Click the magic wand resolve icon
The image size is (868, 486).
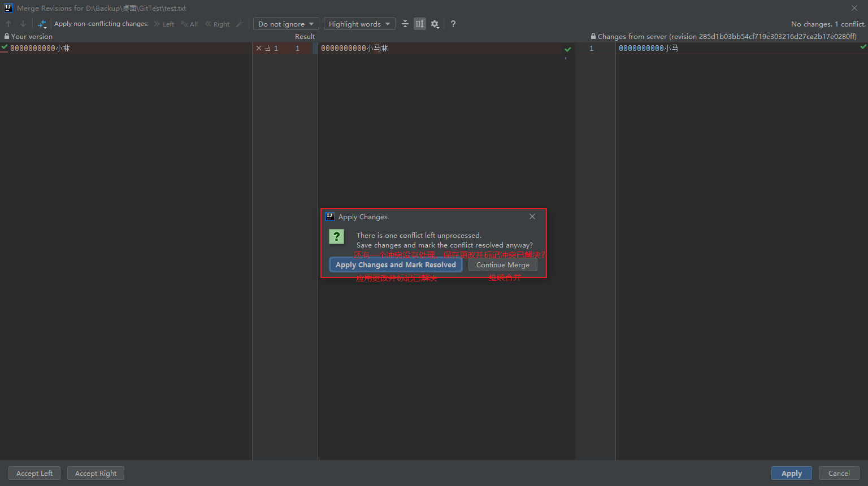240,24
